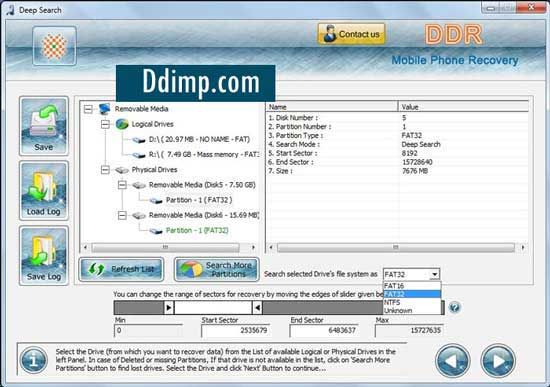Screen dimensions: 550x387
Task: Click the details panel's scroll-right arrow
Action: click(x=523, y=248)
